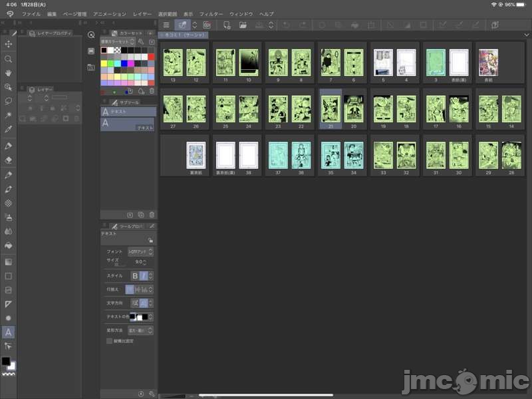Toggle Italic text style

[x=144, y=275]
